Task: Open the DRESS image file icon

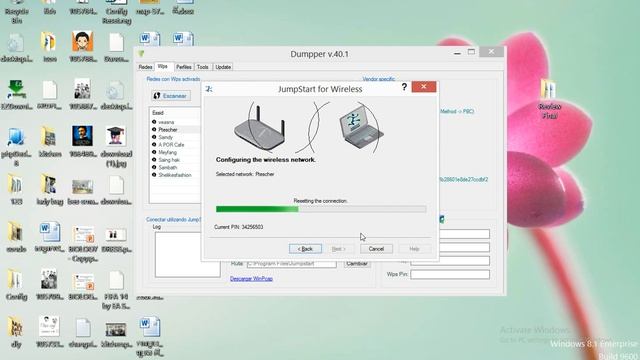Action: [116, 240]
